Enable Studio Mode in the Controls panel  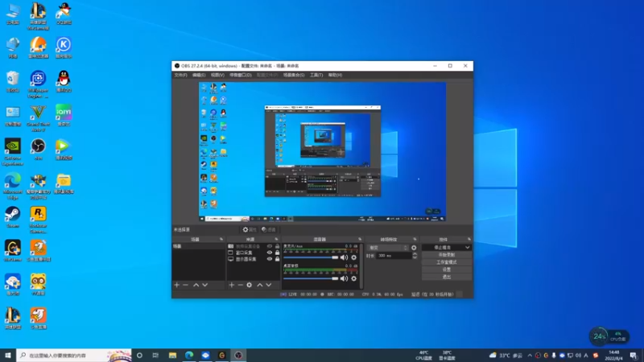pos(447,262)
